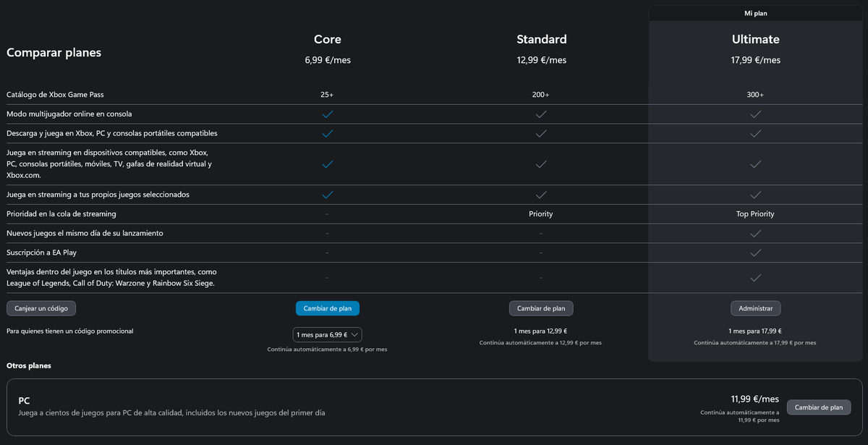868x445 pixels.
Task: Click the 'Mi plan' label above Ultimate
Action: pos(755,13)
